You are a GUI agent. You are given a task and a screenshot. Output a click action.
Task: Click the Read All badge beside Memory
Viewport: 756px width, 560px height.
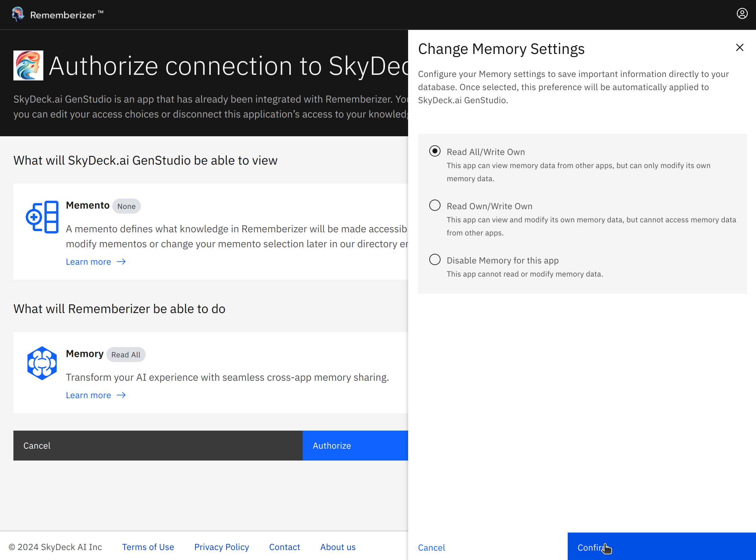(x=126, y=355)
